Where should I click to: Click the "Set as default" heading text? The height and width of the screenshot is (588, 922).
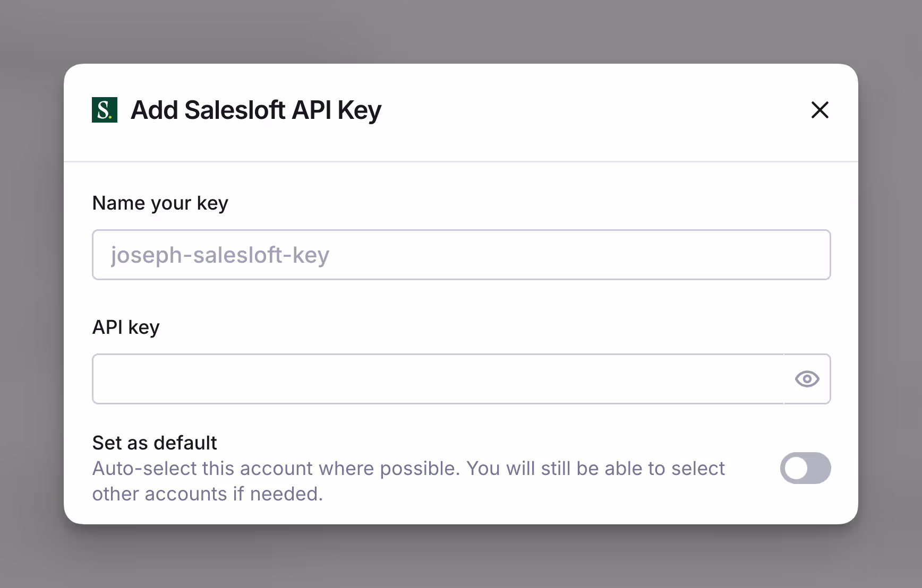[x=155, y=443]
